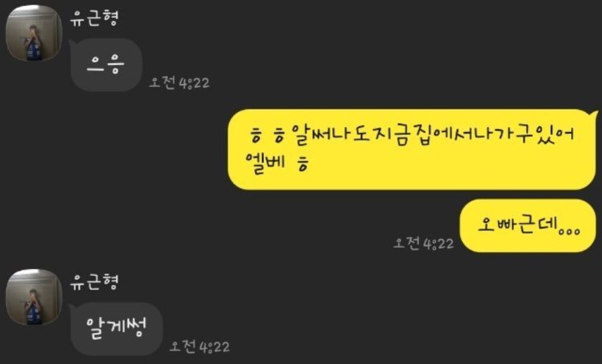Select the gray 으응 message bubble

(106, 65)
